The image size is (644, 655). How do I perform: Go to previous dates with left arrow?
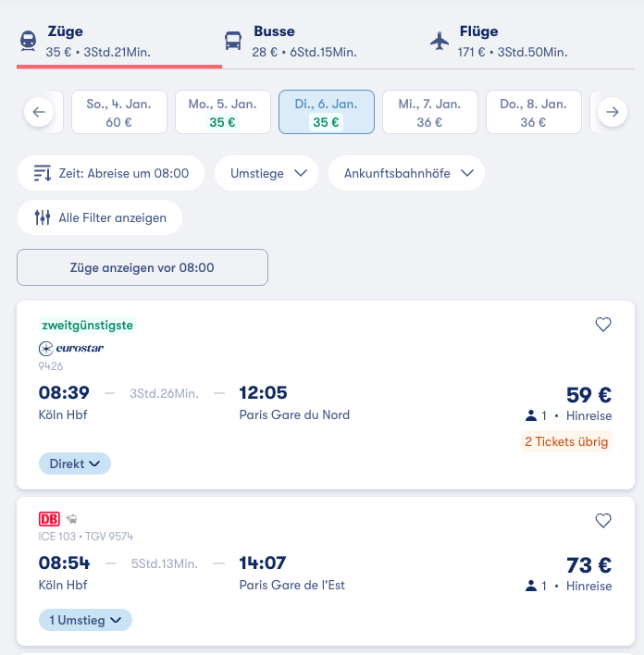tap(38, 113)
